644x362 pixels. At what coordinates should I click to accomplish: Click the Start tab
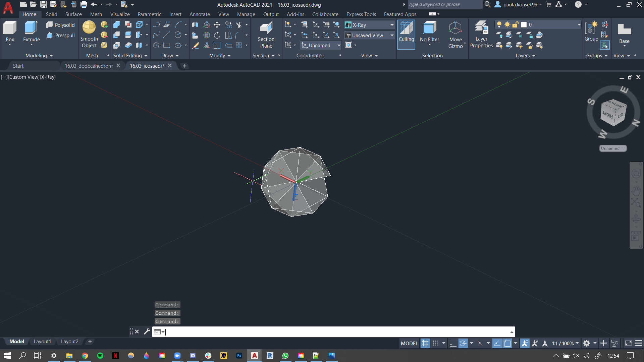[18, 66]
